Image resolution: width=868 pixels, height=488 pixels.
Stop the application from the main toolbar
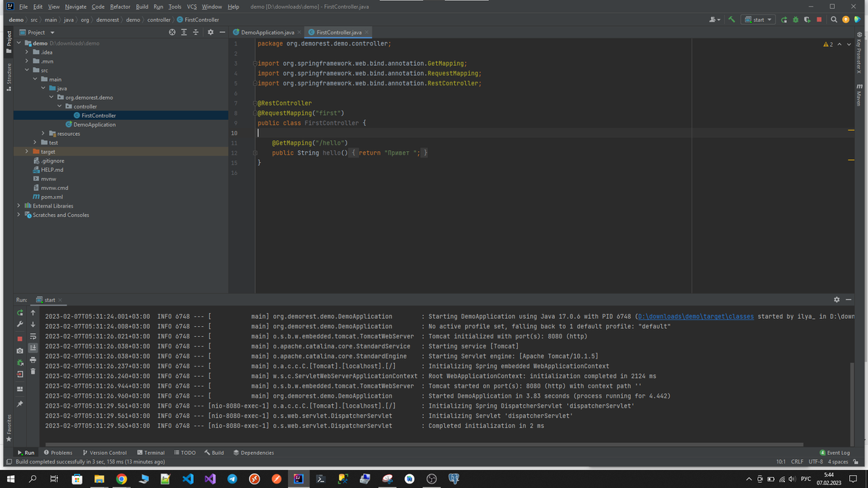tap(819, 20)
